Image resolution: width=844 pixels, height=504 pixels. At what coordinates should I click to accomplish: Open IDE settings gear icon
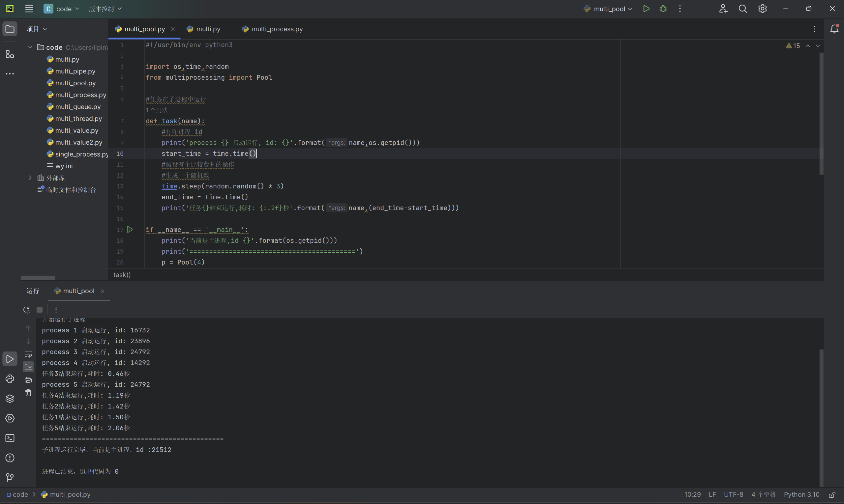pyautogui.click(x=763, y=9)
